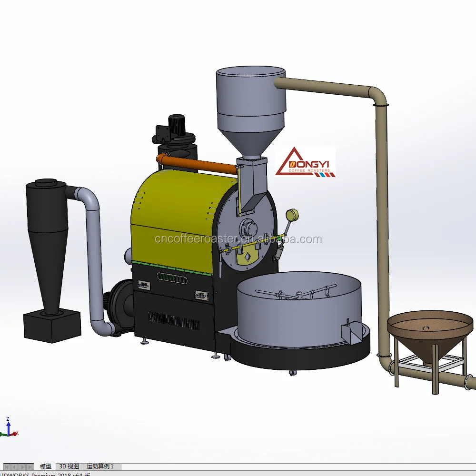Select the grey exhaust duct elbow

89,199
